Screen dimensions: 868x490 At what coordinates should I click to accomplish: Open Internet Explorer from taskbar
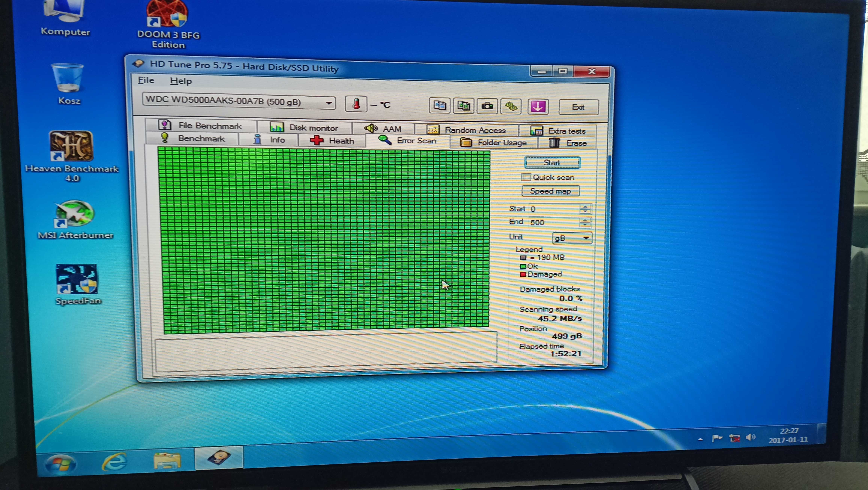tap(115, 462)
